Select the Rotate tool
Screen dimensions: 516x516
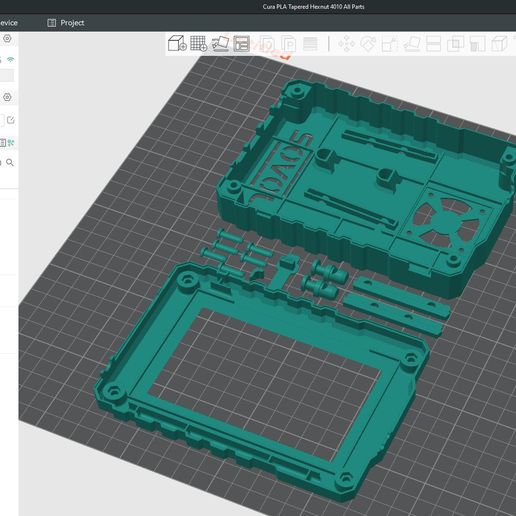[368, 44]
